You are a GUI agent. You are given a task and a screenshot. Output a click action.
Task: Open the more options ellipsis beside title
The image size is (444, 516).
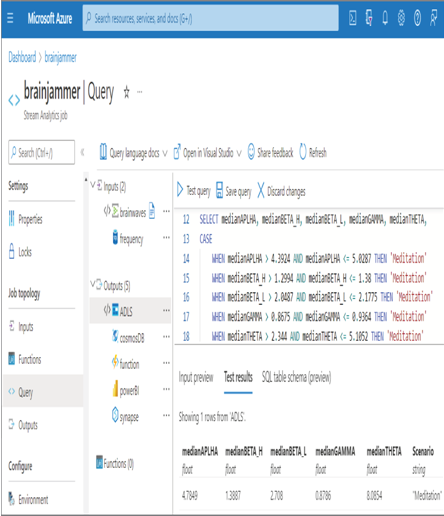click(140, 92)
